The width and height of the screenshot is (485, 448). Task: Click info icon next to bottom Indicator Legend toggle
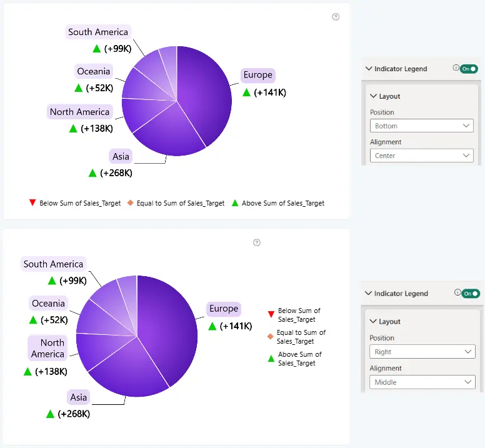click(x=457, y=292)
